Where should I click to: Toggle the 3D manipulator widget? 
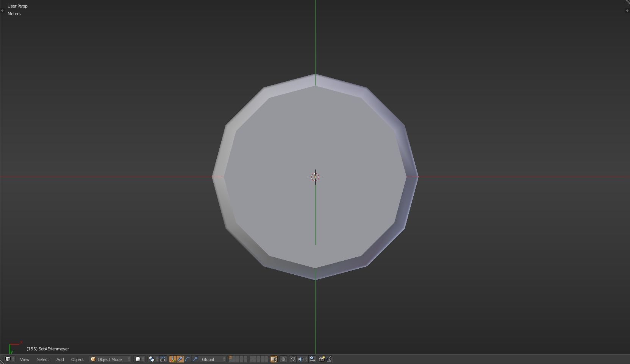pos(173,359)
